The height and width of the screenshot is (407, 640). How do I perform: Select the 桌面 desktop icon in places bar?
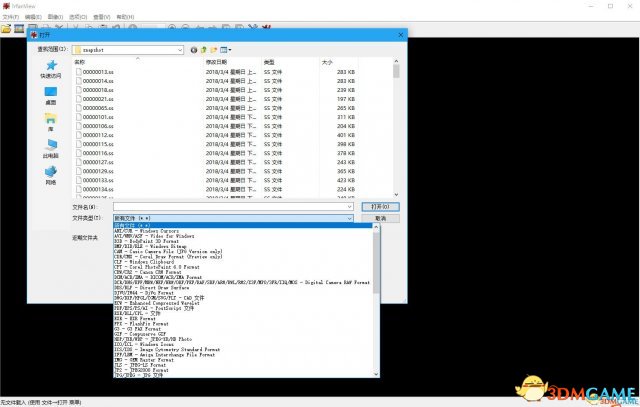(x=51, y=91)
